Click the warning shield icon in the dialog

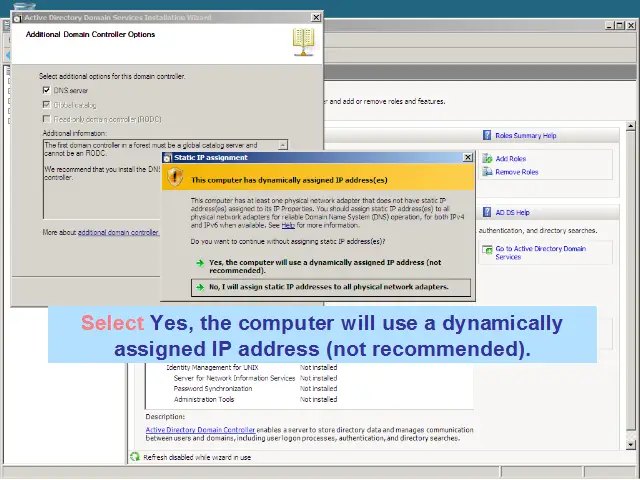176,177
